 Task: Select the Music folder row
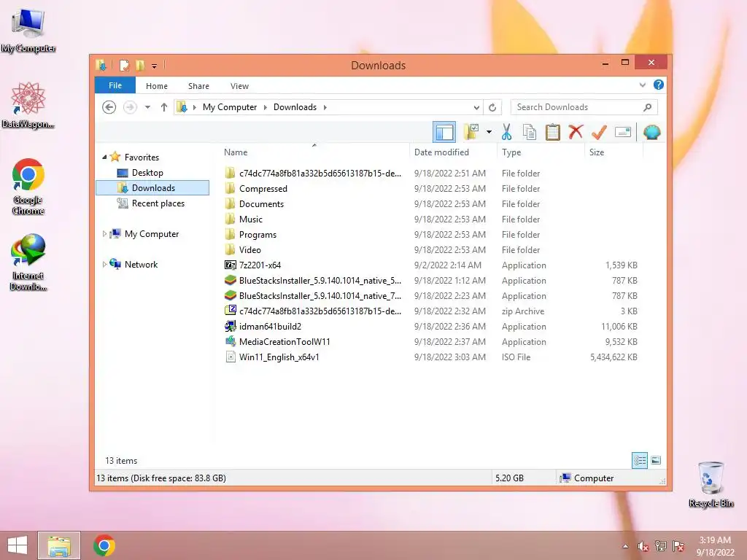(431, 219)
